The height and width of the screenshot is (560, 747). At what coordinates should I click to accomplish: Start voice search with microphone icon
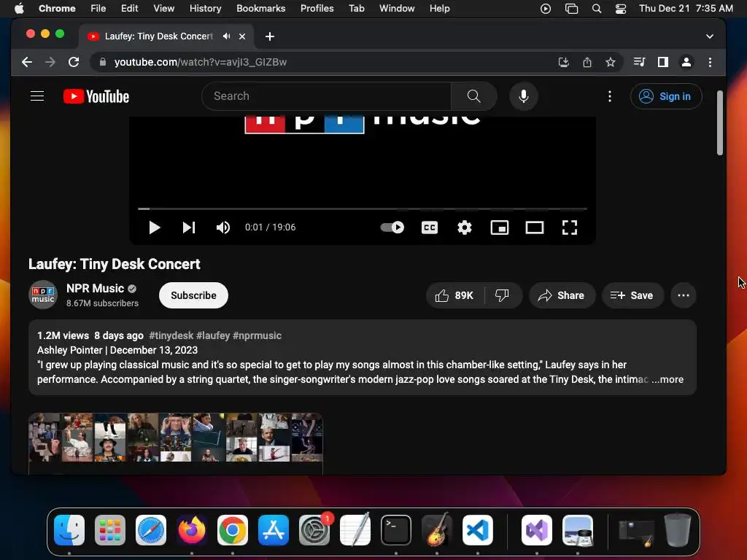(x=524, y=96)
